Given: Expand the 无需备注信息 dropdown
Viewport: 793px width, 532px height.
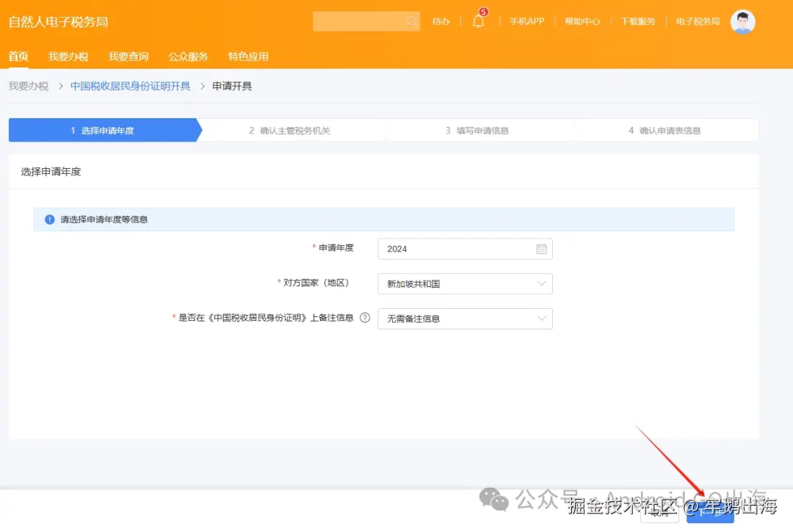Looking at the screenshot, I should click(x=465, y=318).
